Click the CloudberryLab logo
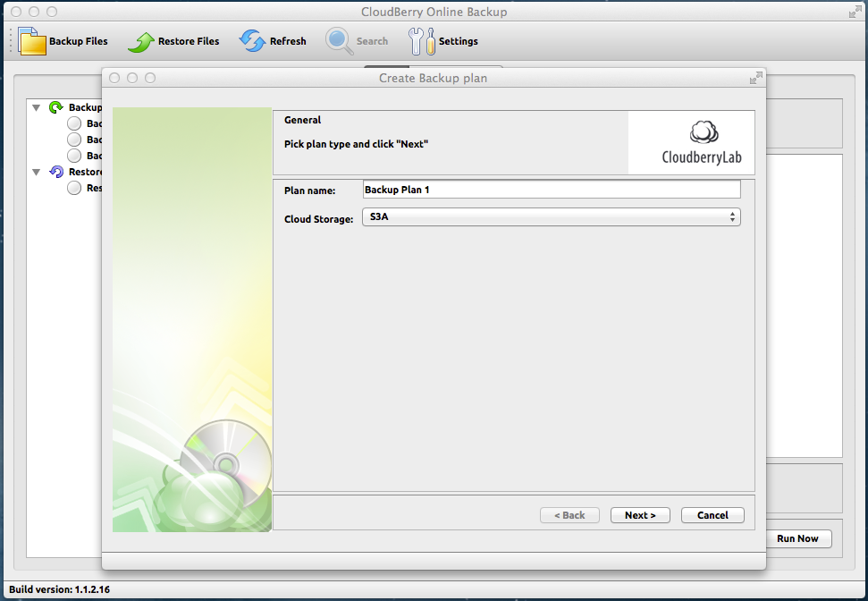The width and height of the screenshot is (868, 601). tap(702, 143)
